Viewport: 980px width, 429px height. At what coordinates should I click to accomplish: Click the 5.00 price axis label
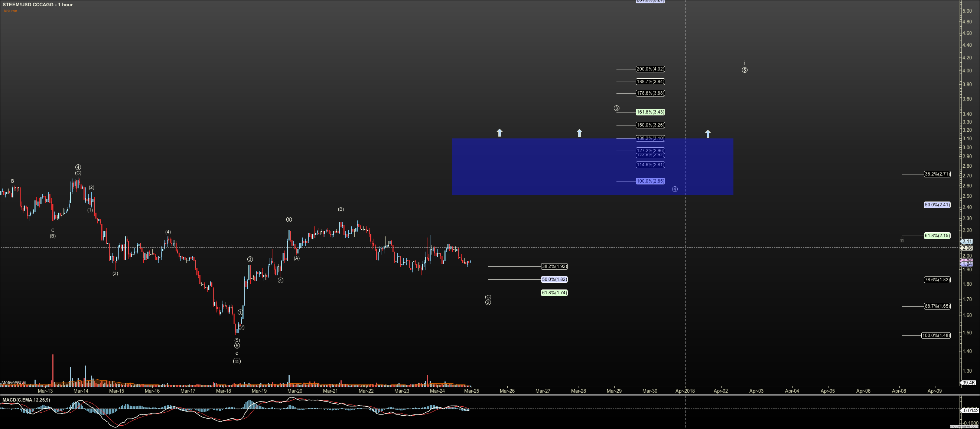click(x=967, y=11)
